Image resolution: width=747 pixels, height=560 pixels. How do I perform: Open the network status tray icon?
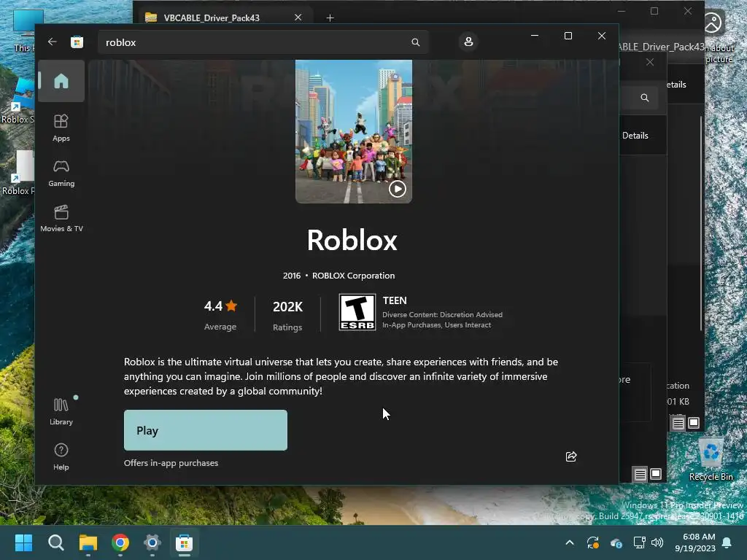pyautogui.click(x=639, y=542)
